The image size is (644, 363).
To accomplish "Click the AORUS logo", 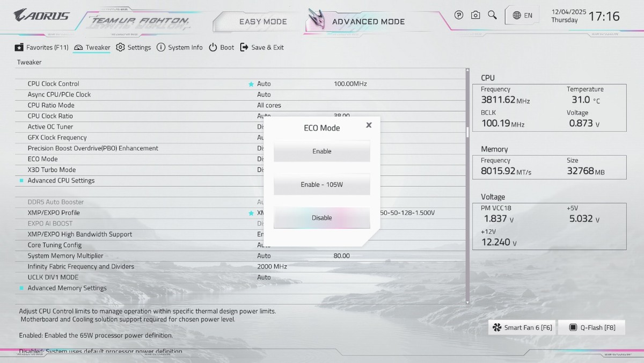I will coord(41,15).
